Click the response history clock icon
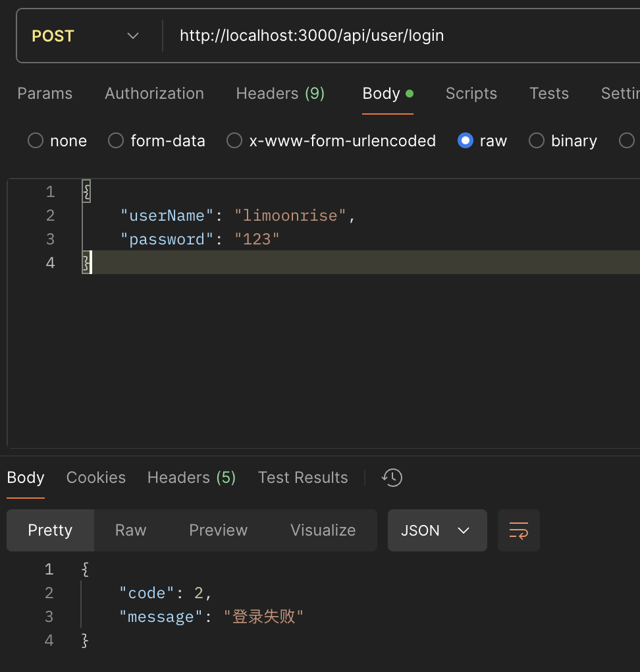 392,478
